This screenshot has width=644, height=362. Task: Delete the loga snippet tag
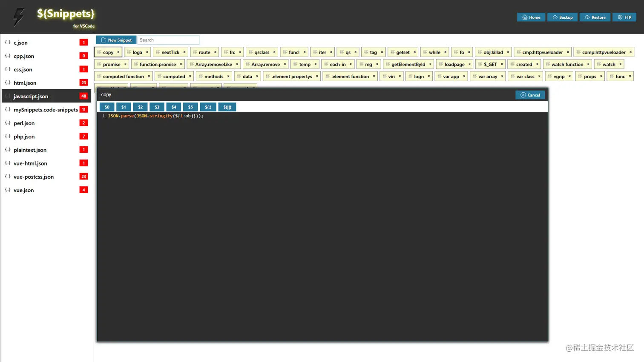tap(147, 52)
